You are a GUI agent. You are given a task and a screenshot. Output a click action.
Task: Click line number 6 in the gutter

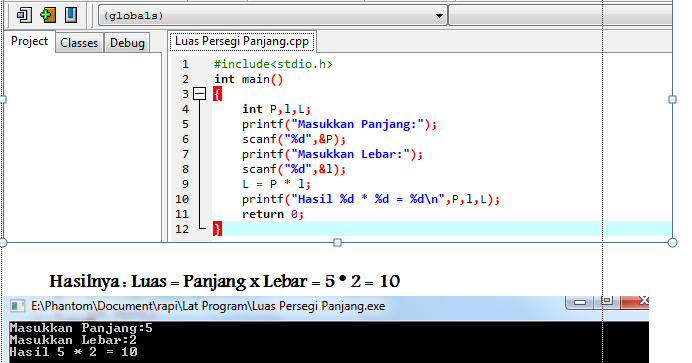(x=185, y=139)
